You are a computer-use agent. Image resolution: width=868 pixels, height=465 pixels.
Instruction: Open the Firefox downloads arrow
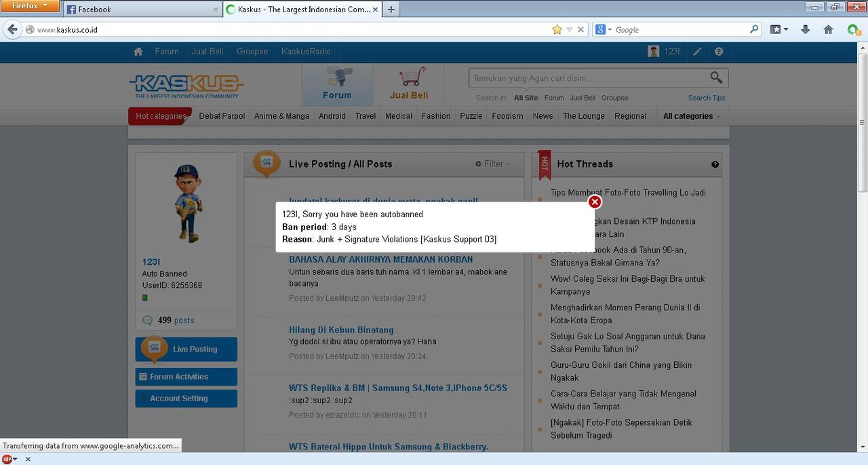(806, 30)
